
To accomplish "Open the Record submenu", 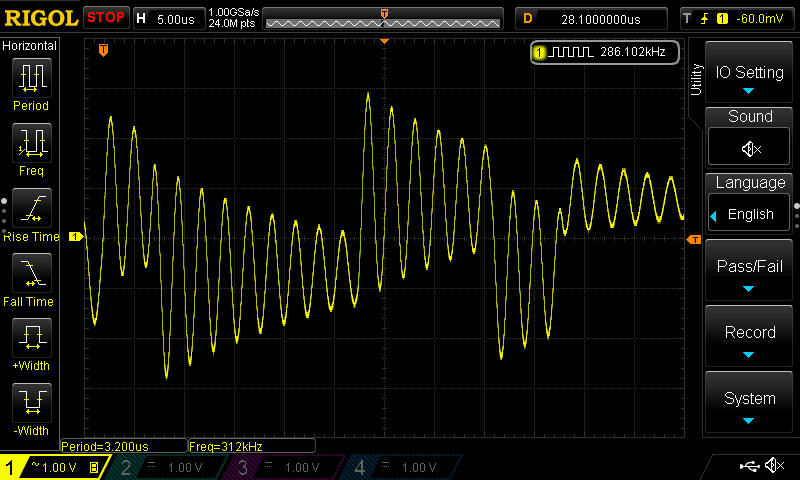I will (x=750, y=336).
